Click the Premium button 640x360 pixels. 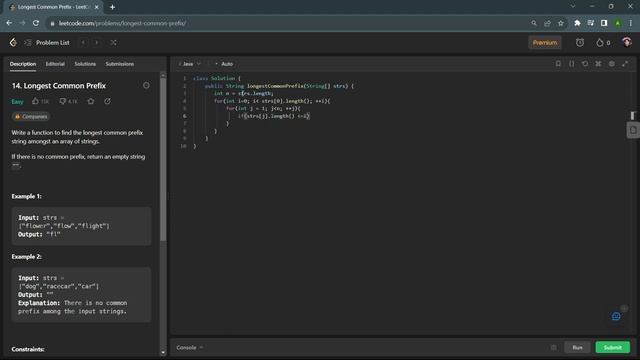pyautogui.click(x=544, y=42)
